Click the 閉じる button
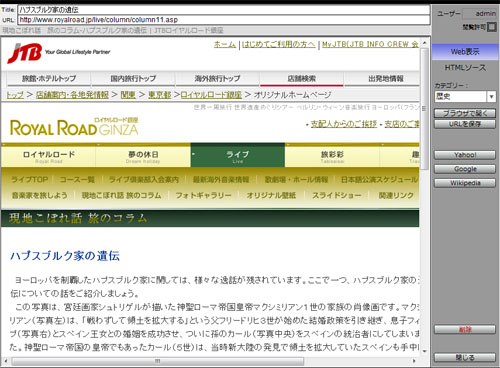This screenshot has width=500, height=368. point(465,358)
